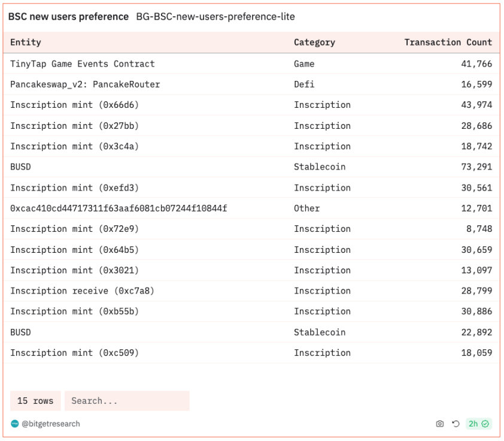
Task: Sort by the Entity column header
Action: (26, 43)
